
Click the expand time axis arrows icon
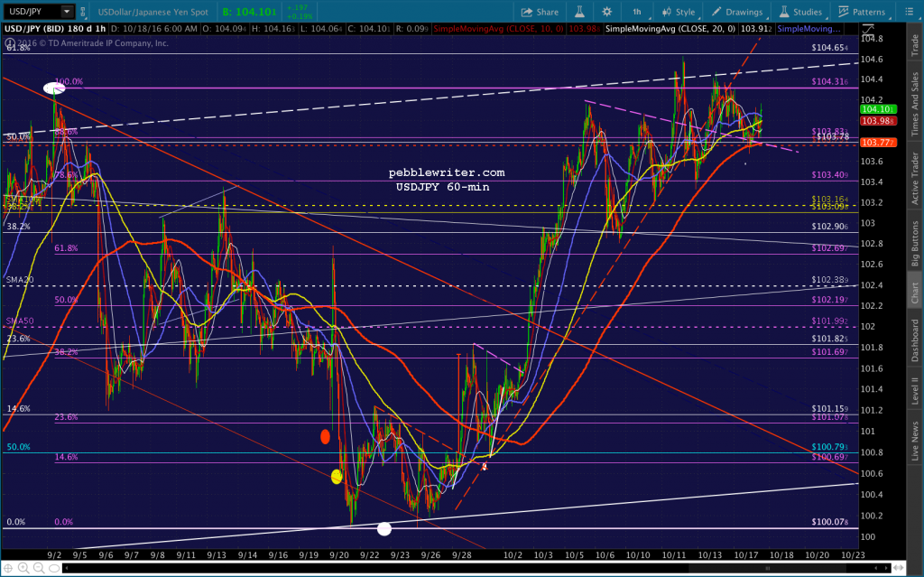pos(900,568)
